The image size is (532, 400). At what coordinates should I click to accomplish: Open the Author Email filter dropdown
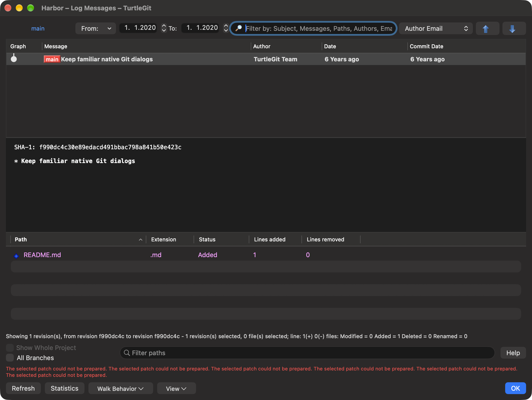[x=436, y=29]
